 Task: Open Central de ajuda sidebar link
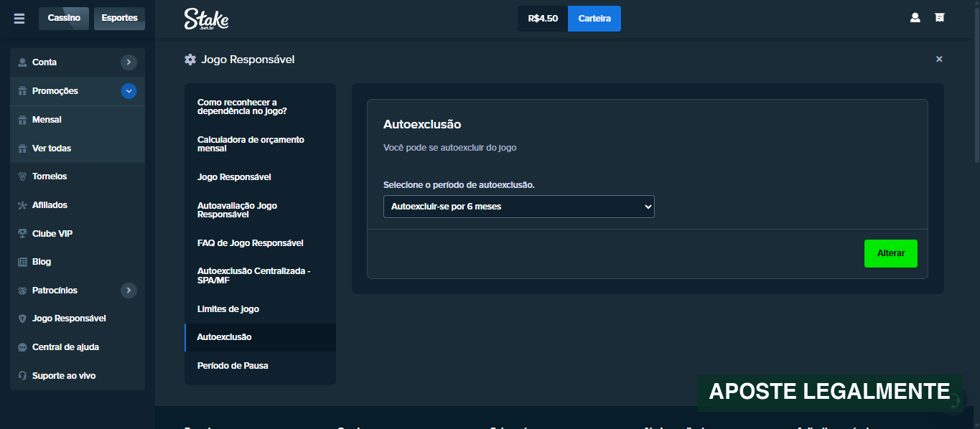point(78,347)
